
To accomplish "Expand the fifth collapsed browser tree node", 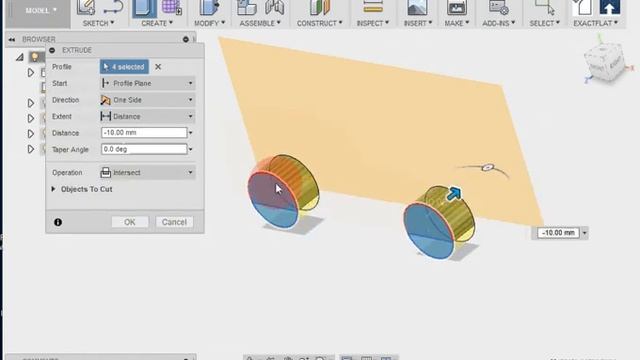I will tap(31, 149).
